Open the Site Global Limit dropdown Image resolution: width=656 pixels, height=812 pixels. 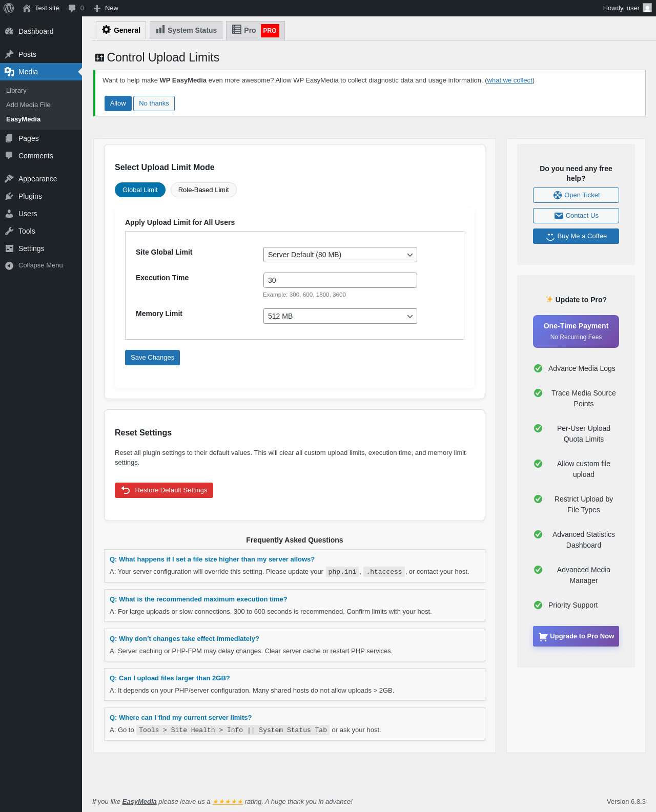(x=340, y=255)
